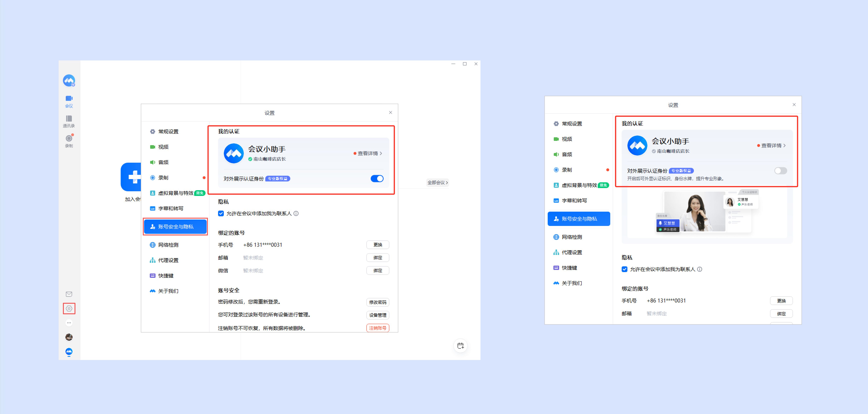Disable the enabled 对外展示认证身份 toggle
The image size is (868, 414).
[377, 179]
